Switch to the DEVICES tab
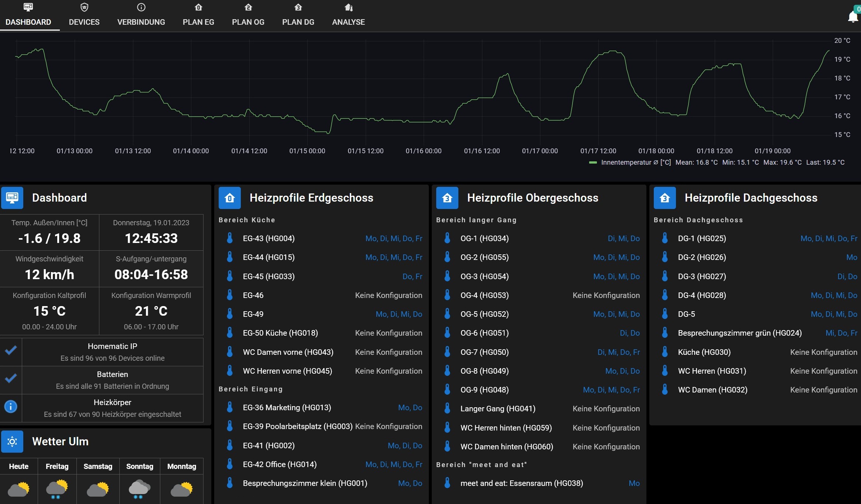Viewport: 861px width, 504px height. pyautogui.click(x=84, y=15)
